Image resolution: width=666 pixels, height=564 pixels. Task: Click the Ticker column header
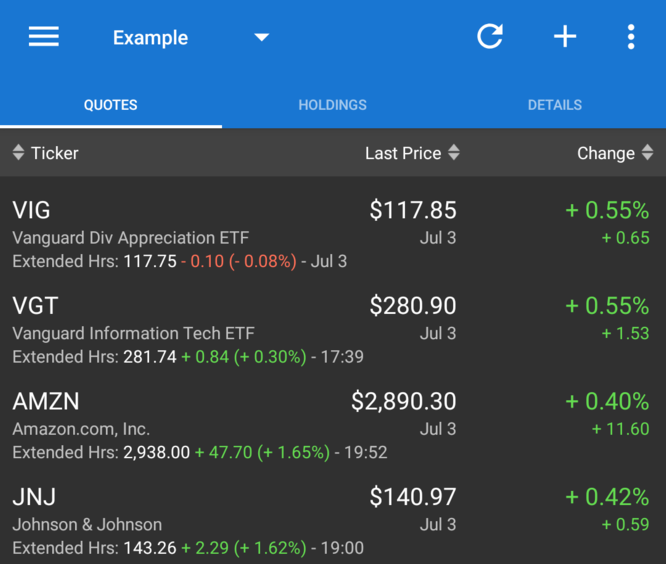pyautogui.click(x=55, y=153)
